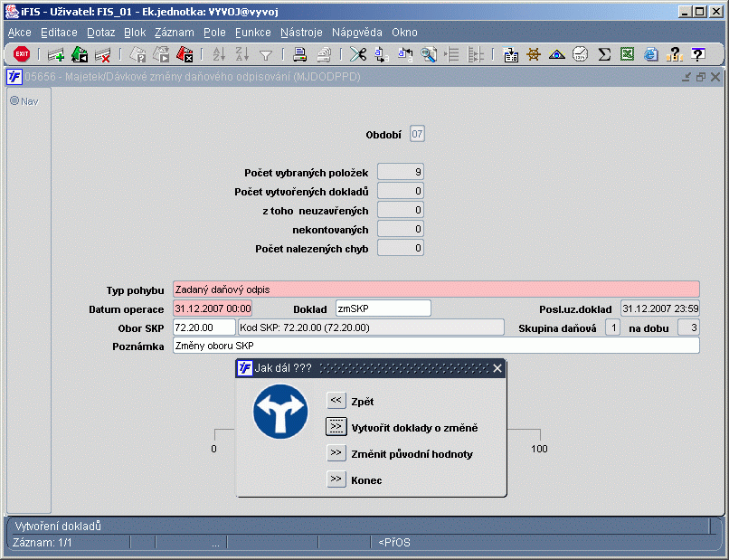Click the multi-printer print setup icon
This screenshot has width=729, height=560.
324,55
